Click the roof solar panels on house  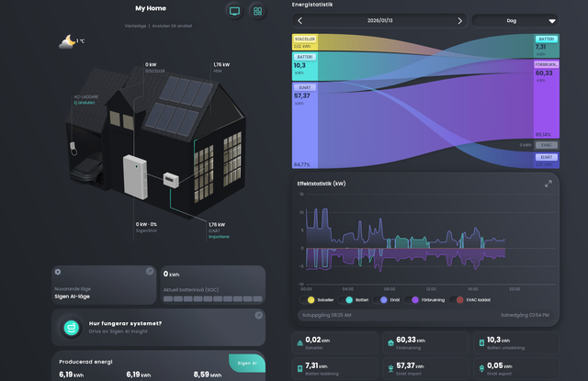(x=179, y=106)
